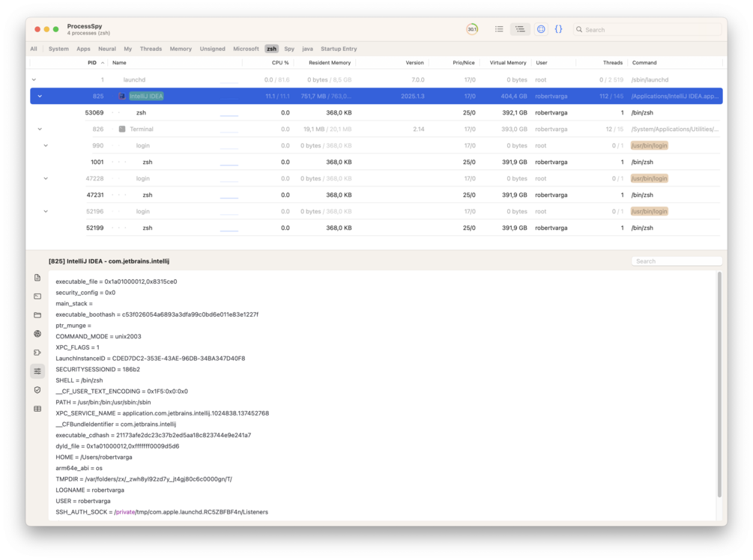Image resolution: width=753 pixels, height=560 pixels.
Task: Collapse the login 47228 process row
Action: click(46, 178)
